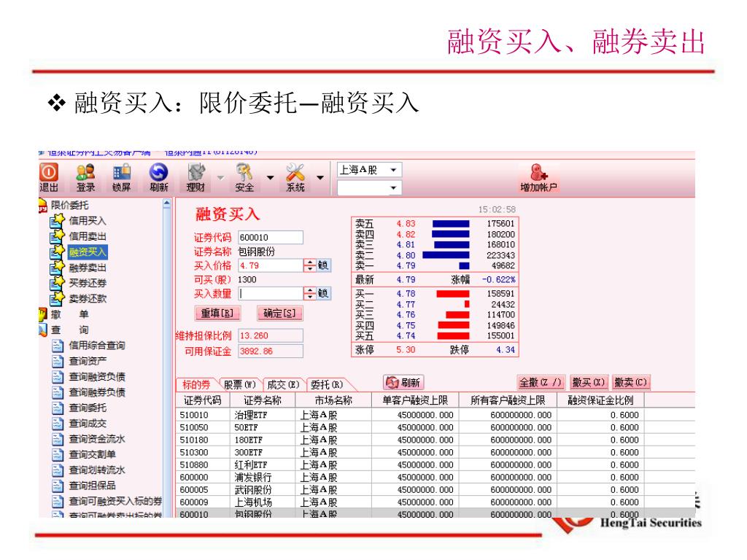The width and height of the screenshot is (747, 560).
Task: Click the 融资保证金比例 column header
Action: 601,400
